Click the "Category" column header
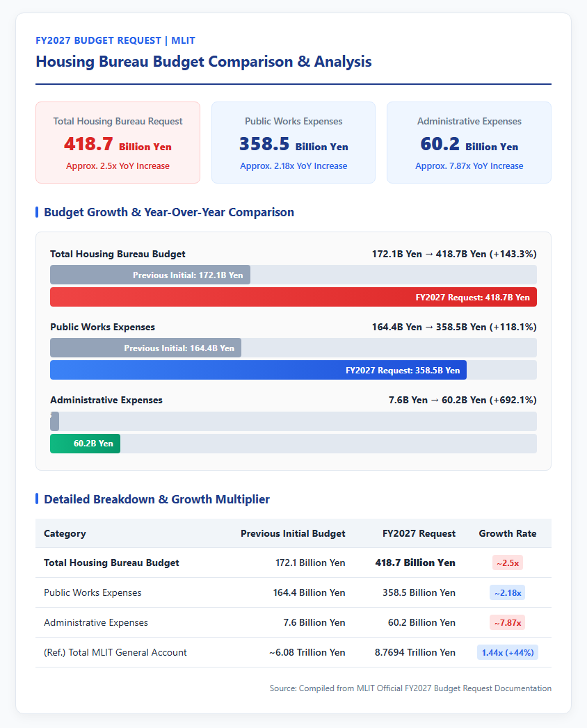The width and height of the screenshot is (587, 728). (65, 533)
